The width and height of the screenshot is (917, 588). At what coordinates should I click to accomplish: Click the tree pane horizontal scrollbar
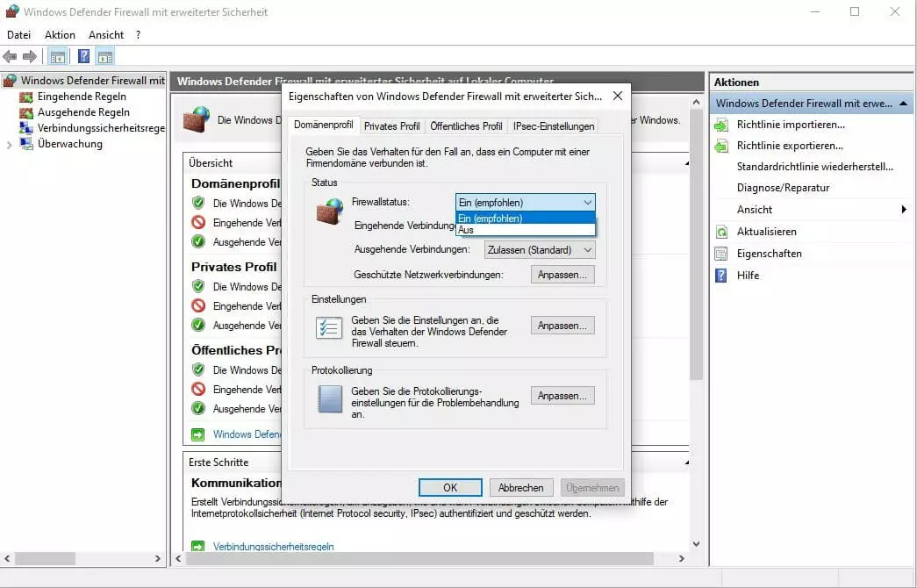click(45, 559)
